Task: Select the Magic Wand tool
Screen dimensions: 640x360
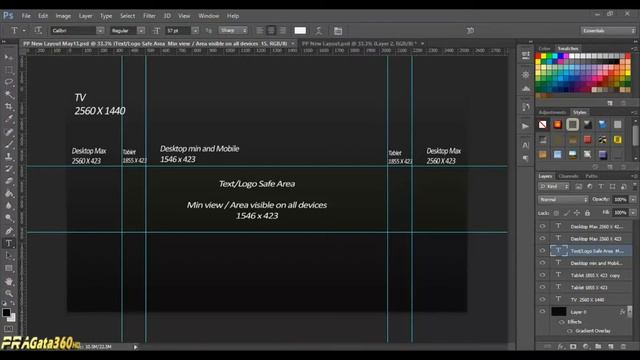Action: point(9,94)
